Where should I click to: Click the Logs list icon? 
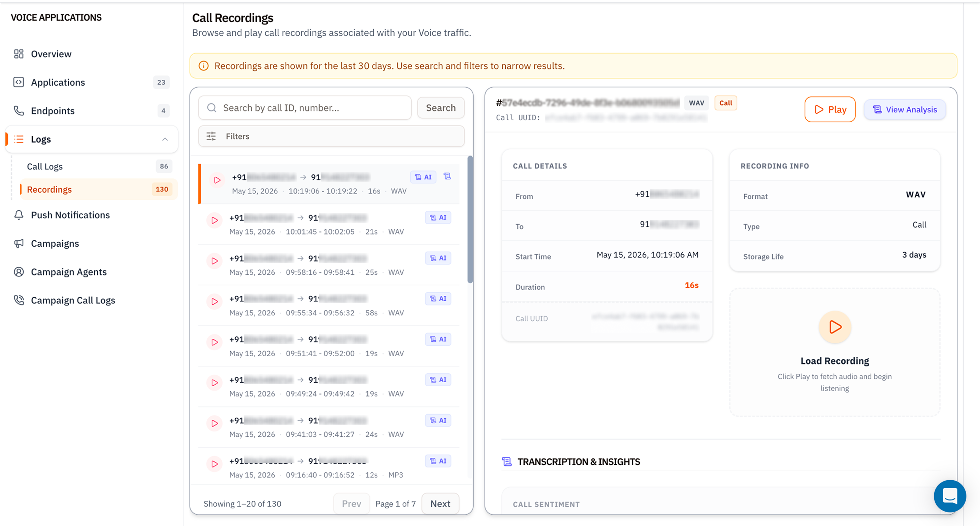pos(19,139)
